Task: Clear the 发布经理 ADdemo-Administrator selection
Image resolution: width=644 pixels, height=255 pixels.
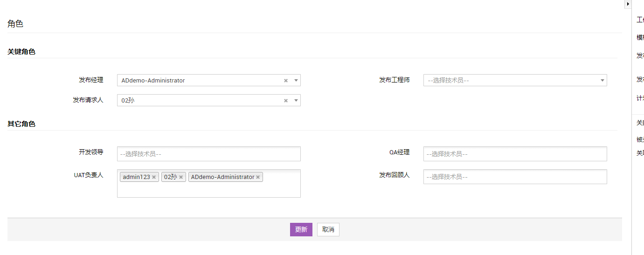Action: [286, 81]
